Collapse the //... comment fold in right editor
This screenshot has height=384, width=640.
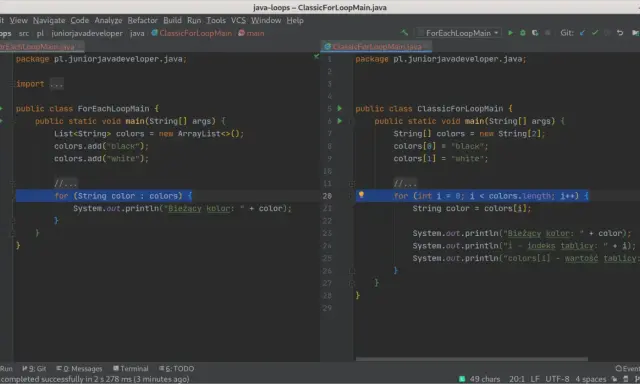tap(351, 184)
